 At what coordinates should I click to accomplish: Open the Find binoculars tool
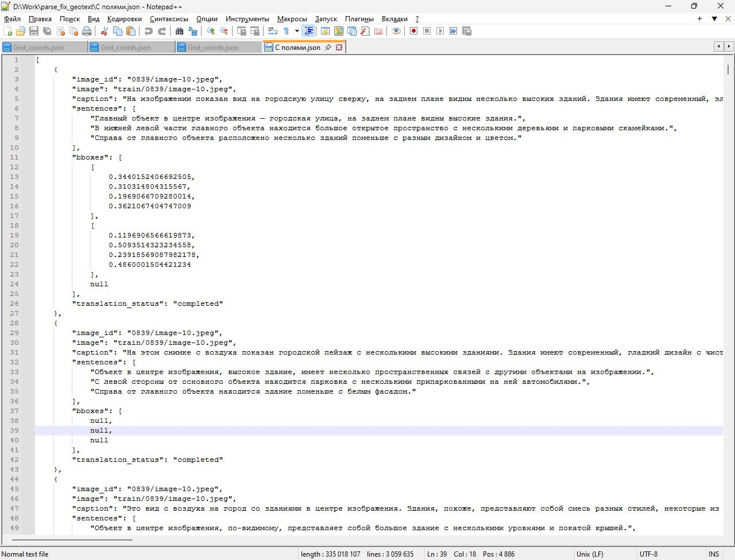(180, 31)
